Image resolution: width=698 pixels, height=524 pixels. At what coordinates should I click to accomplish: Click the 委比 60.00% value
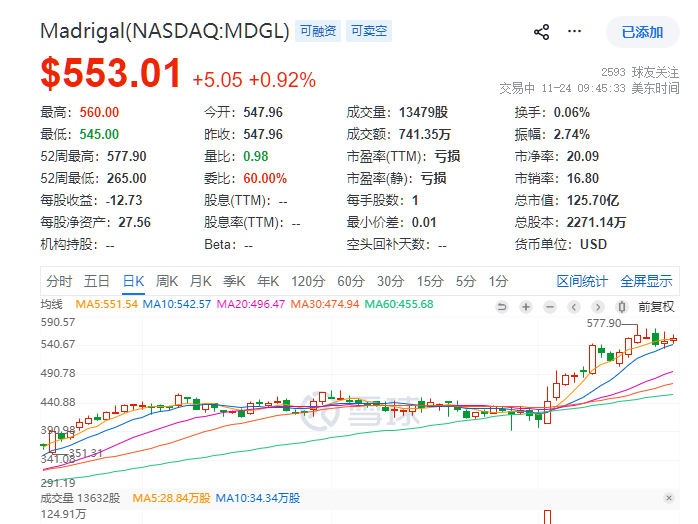(265, 179)
